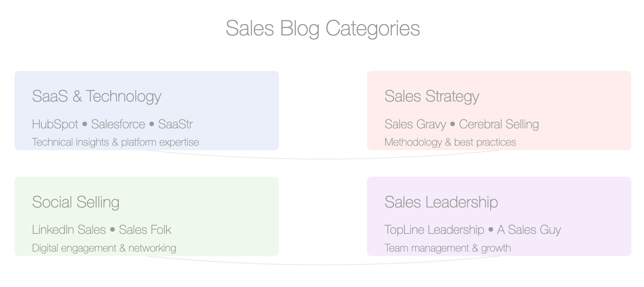This screenshot has height=287, width=644.
Task: Click the Salesforce blog name
Action: pos(118,124)
